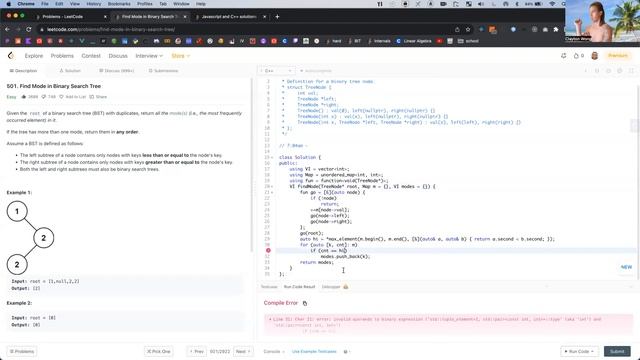Switch to the Discuss tab

pyautogui.click(x=116, y=71)
